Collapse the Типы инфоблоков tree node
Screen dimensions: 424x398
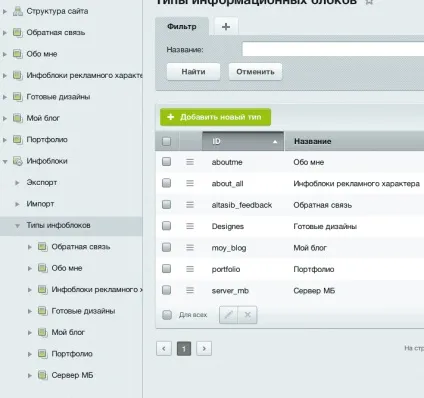(17, 226)
